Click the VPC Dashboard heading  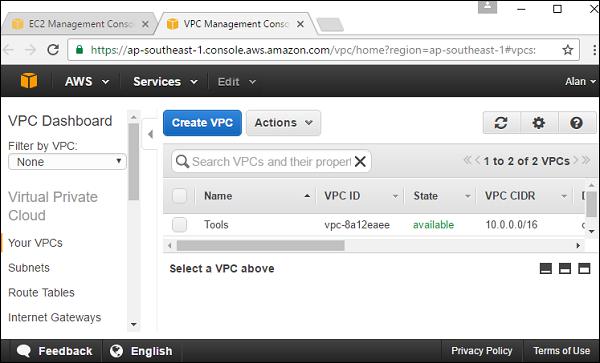[x=60, y=121]
